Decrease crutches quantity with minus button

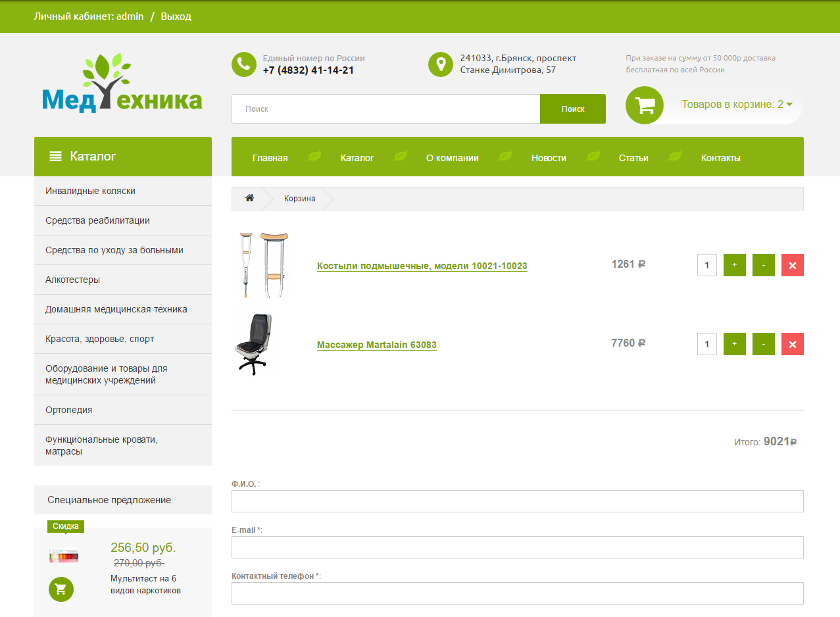tap(763, 265)
